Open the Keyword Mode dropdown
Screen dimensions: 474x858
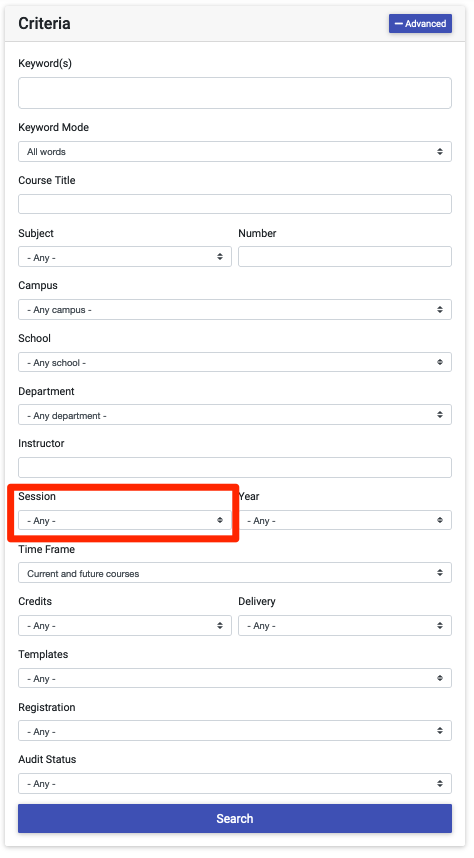(x=234, y=152)
